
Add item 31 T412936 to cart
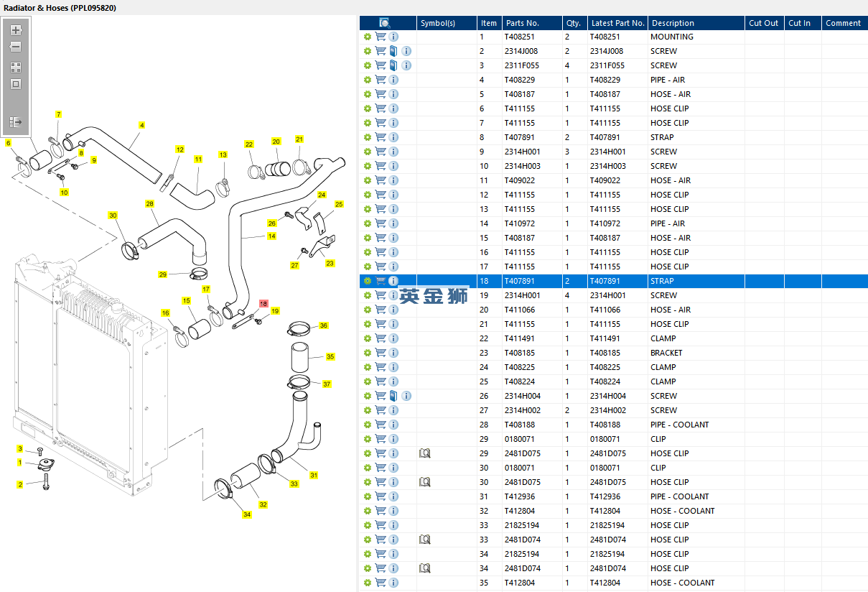[381, 496]
